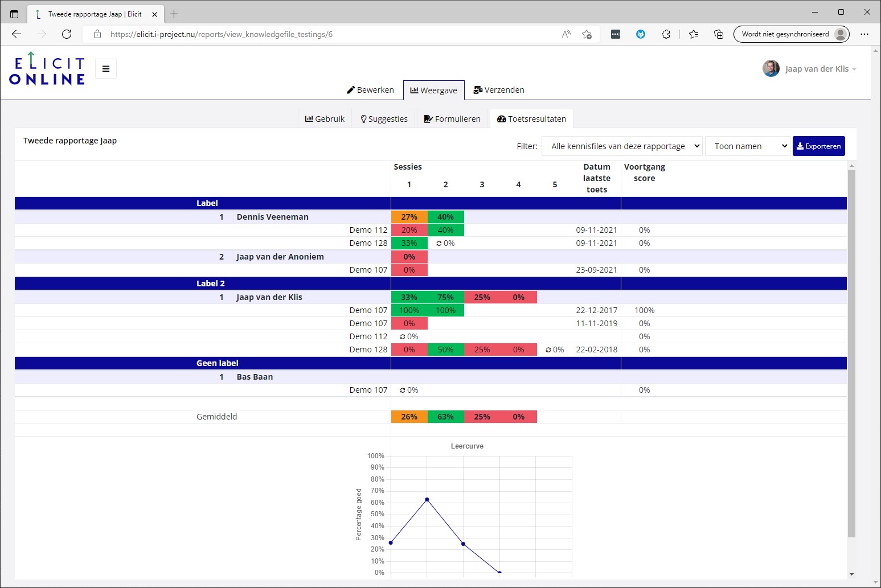This screenshot has height=588, width=881.
Task: Switch to the Verzenden tab
Action: tap(499, 90)
